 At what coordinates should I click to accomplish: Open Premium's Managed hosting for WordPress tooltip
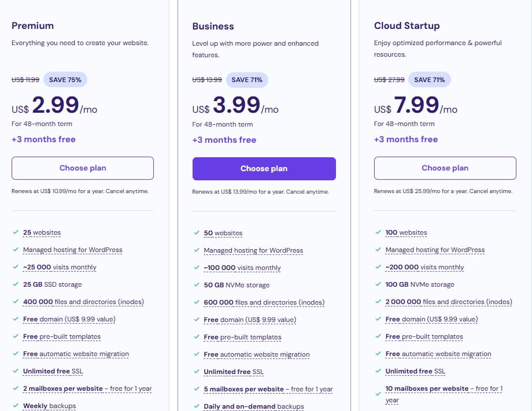[72, 250]
